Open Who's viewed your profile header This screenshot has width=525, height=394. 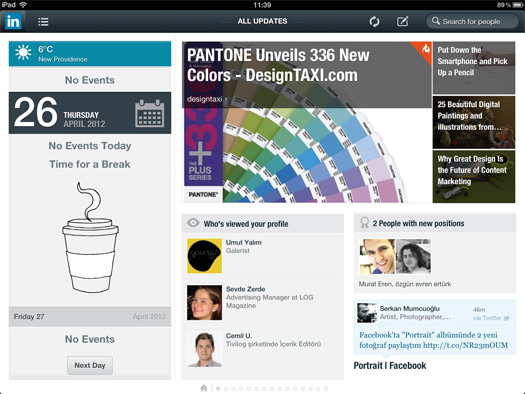point(262,223)
